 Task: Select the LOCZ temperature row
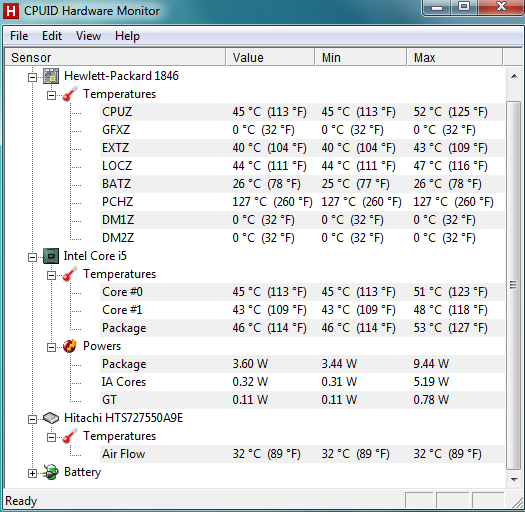(x=302, y=166)
